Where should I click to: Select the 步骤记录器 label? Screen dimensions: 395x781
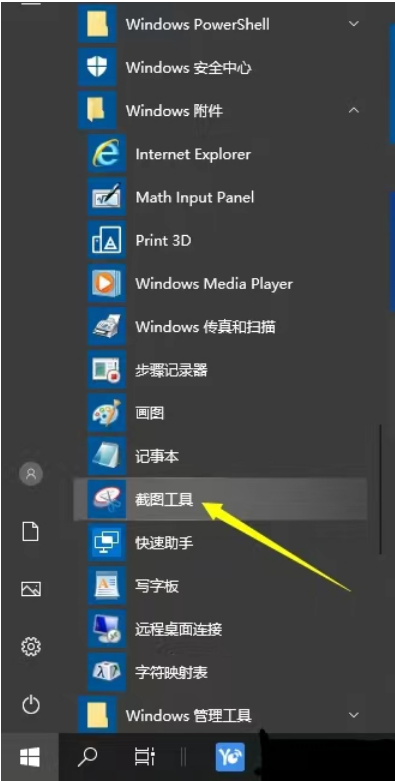171,370
